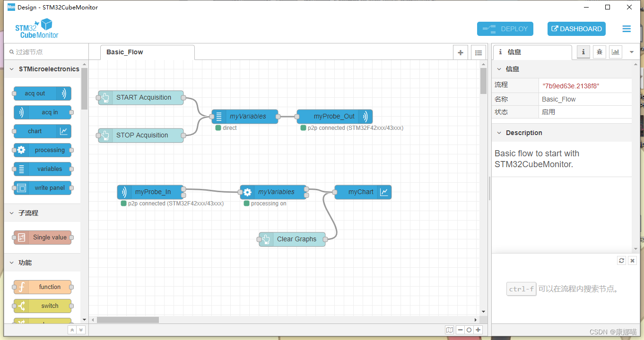The width and height of the screenshot is (644, 340).
Task: Click the name value Basic_Flow in info
Action: click(x=559, y=100)
